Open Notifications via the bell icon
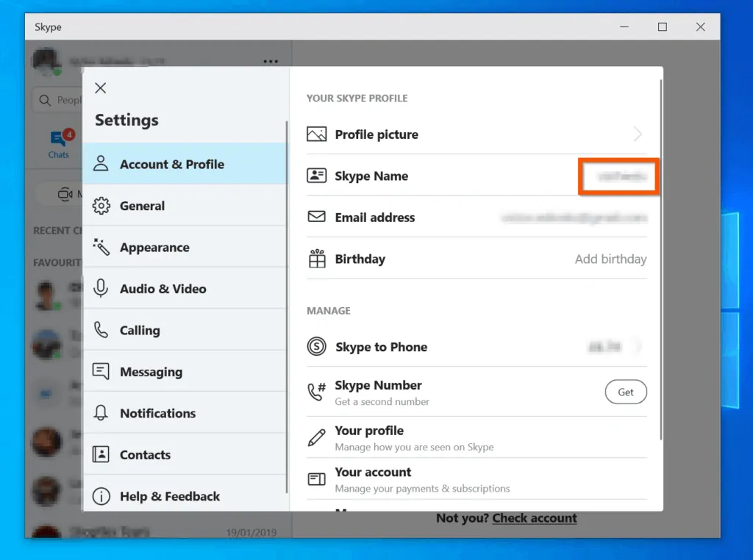This screenshot has height=560, width=753. pos(100,412)
